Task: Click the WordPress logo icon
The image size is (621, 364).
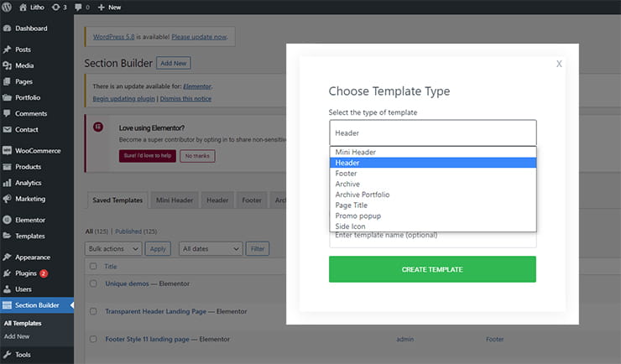Action: point(8,7)
